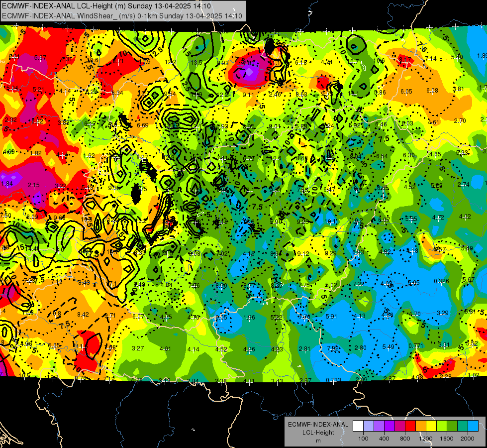Click the '1600' legend tick label
This screenshot has height=448, width=487.
point(447,439)
